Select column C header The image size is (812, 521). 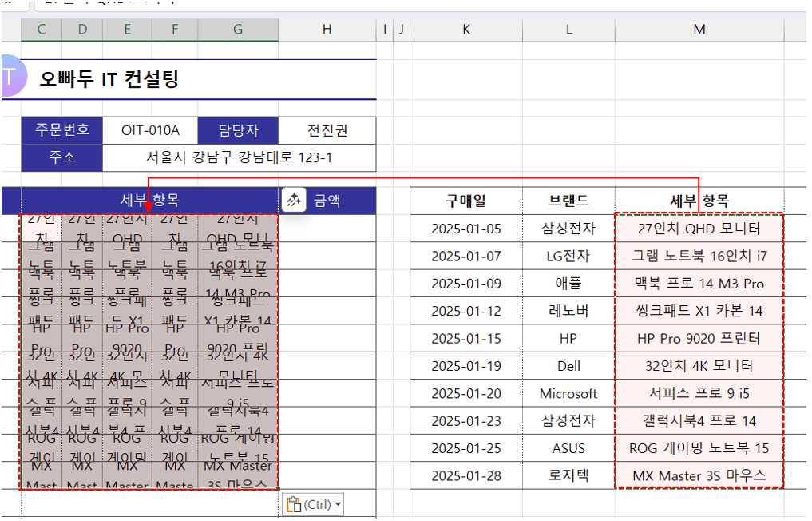pyautogui.click(x=40, y=30)
